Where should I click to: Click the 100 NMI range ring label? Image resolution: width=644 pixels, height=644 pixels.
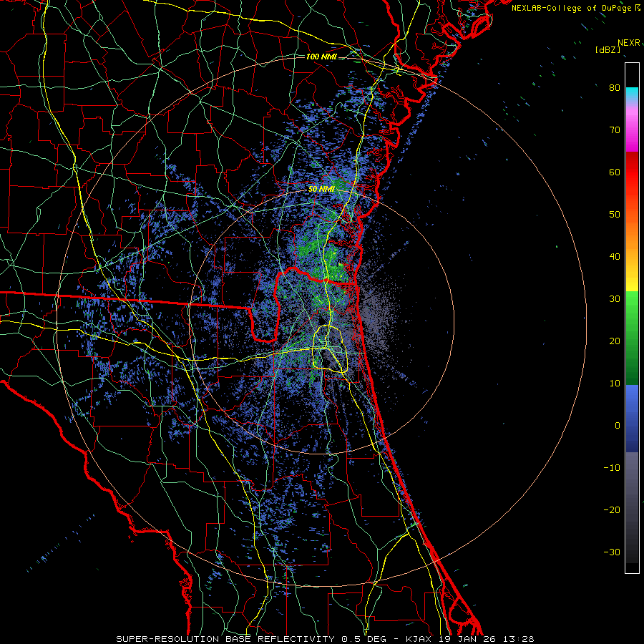point(321,57)
